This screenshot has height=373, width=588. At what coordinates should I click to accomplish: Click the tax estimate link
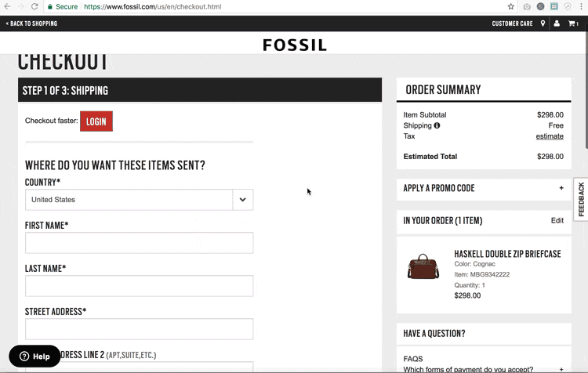tap(549, 136)
